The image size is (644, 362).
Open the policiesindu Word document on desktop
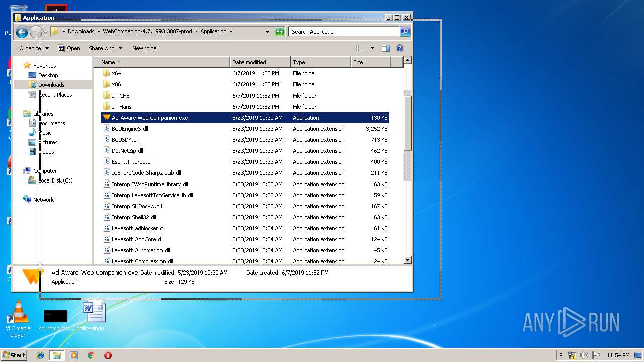(94, 316)
